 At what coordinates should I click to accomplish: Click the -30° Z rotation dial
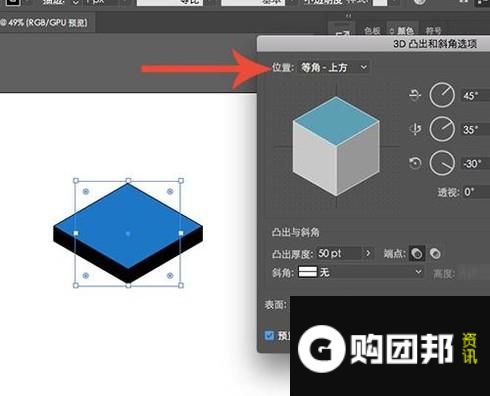(x=442, y=163)
